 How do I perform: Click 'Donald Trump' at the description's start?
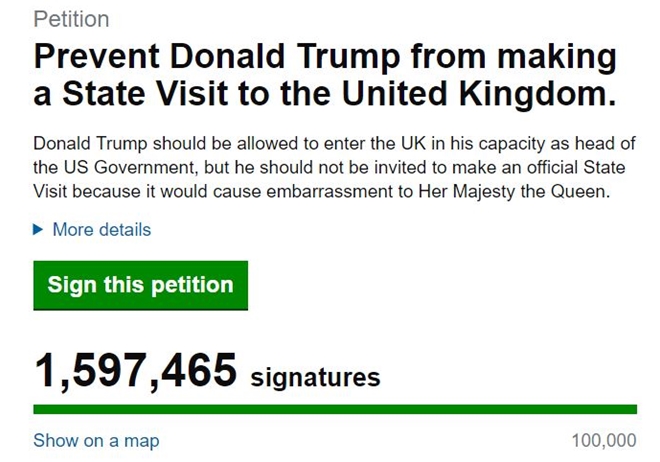coord(90,144)
